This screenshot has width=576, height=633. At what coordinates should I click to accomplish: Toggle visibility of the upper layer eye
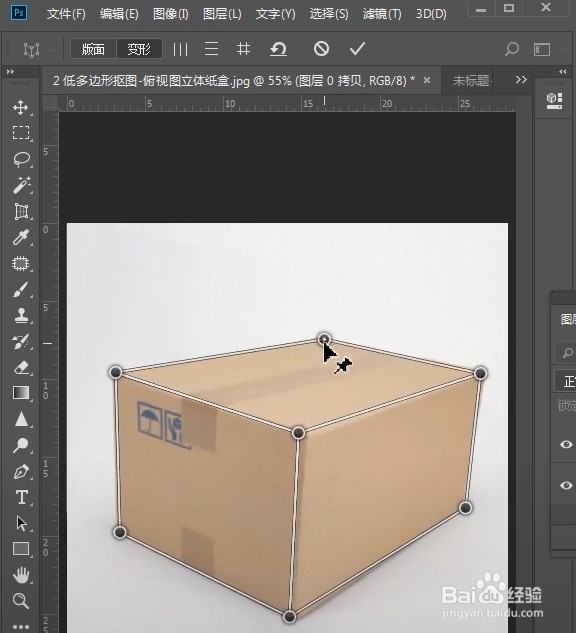pyautogui.click(x=566, y=444)
